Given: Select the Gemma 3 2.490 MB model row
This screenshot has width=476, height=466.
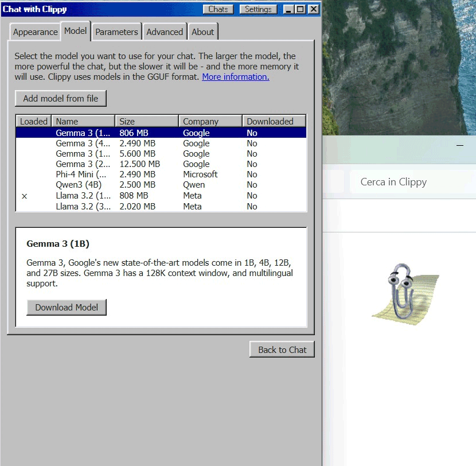Looking at the screenshot, I should tap(161, 143).
